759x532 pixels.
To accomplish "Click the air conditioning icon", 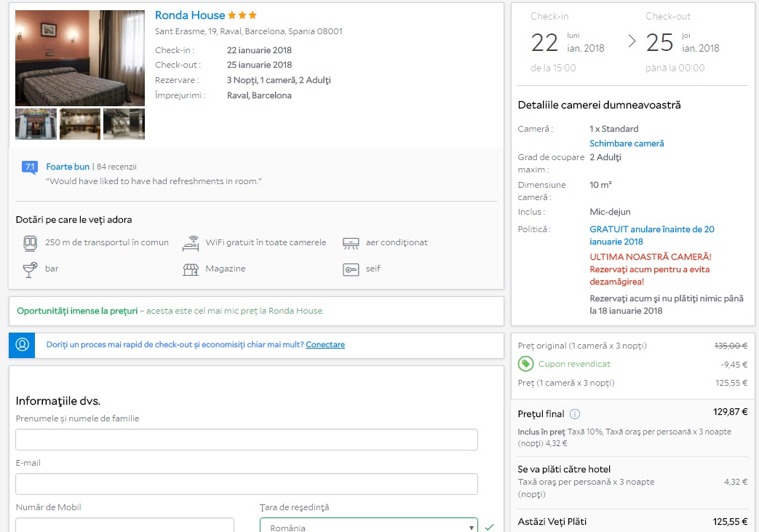I will point(351,242).
